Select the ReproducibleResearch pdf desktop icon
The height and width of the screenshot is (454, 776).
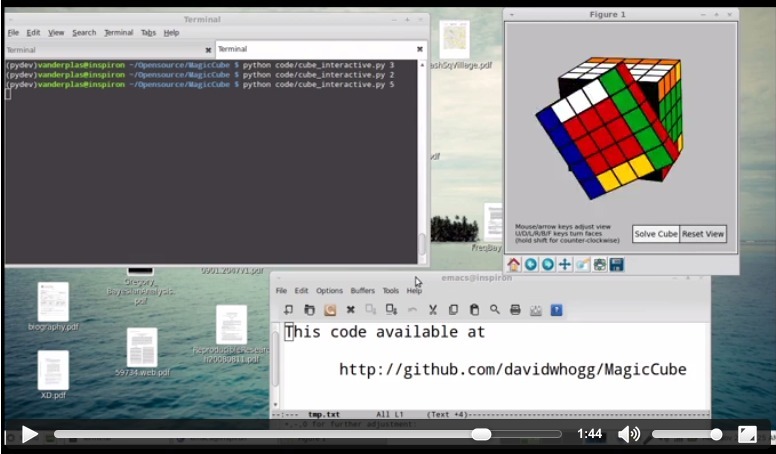231,325
